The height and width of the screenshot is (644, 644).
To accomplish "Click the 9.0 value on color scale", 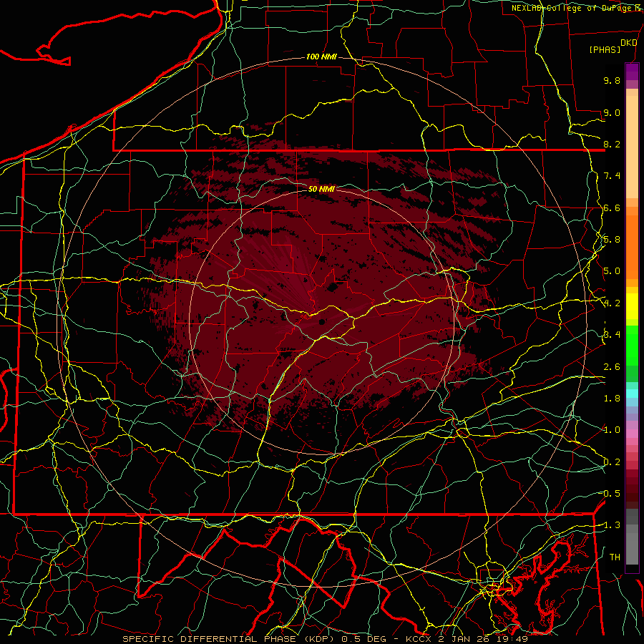I will point(612,112).
